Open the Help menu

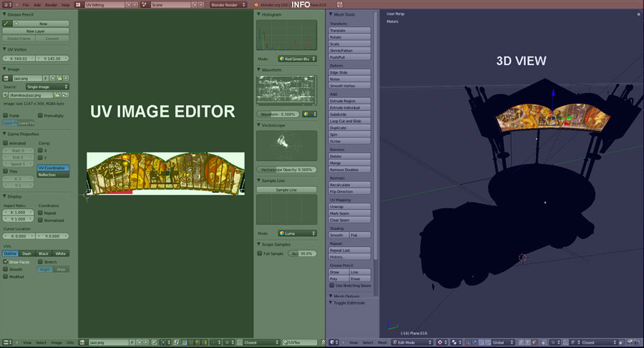(x=66, y=5)
